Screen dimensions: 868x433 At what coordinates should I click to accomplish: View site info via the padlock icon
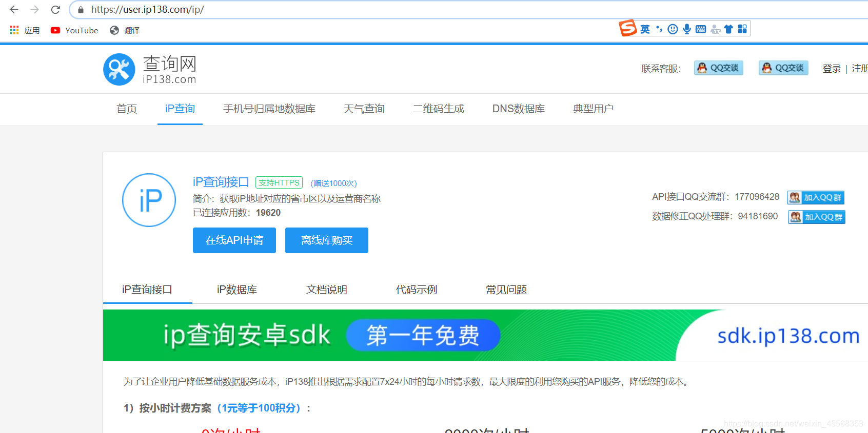tap(81, 10)
